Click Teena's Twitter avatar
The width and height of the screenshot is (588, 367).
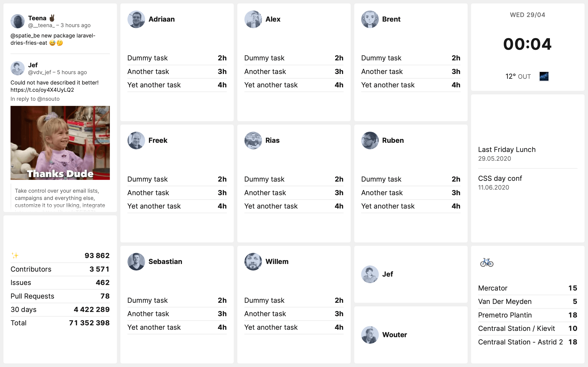[x=17, y=21]
